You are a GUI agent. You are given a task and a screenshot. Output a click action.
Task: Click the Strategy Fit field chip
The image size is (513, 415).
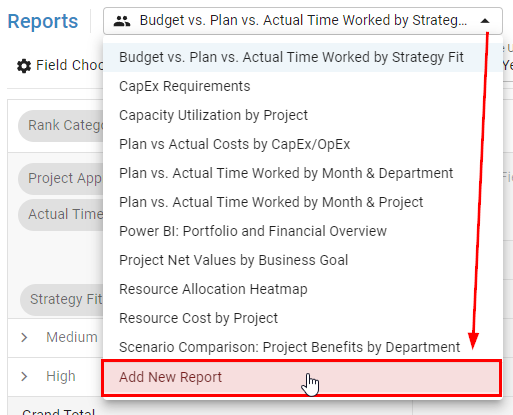pos(62,299)
